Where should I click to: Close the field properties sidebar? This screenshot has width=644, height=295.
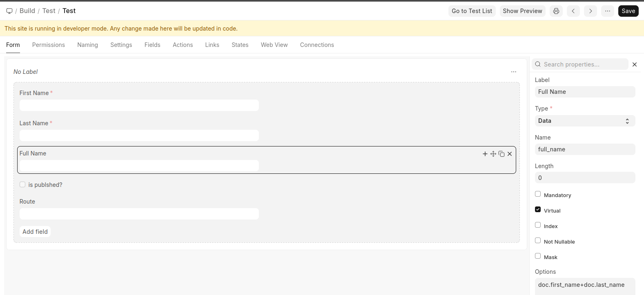click(x=634, y=64)
